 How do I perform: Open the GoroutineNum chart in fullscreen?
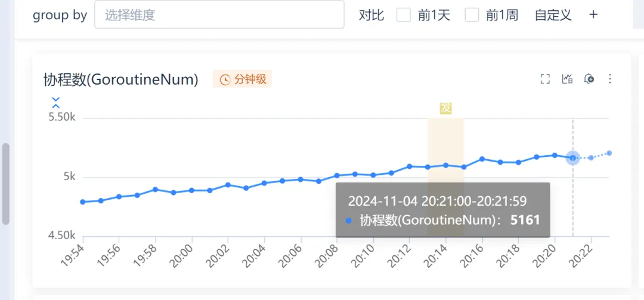point(544,79)
